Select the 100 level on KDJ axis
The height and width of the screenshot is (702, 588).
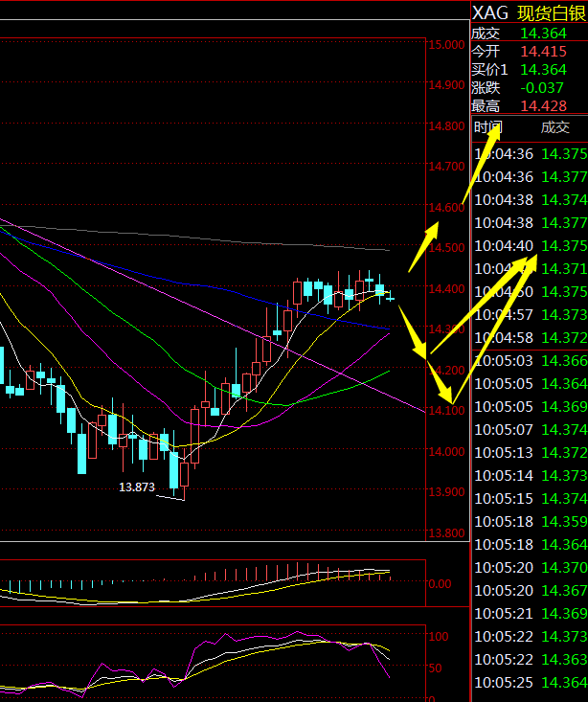click(440, 636)
